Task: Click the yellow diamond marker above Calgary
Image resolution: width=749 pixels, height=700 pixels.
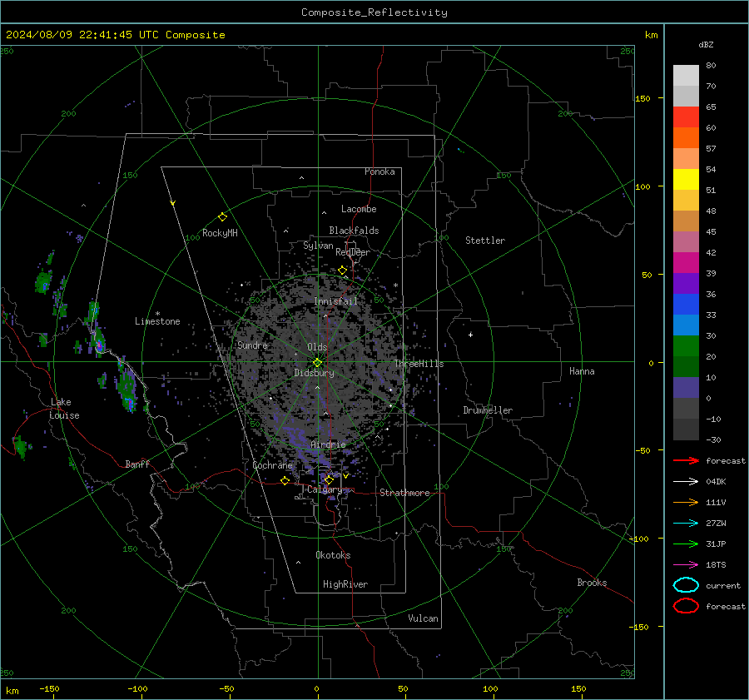Action: [329, 479]
